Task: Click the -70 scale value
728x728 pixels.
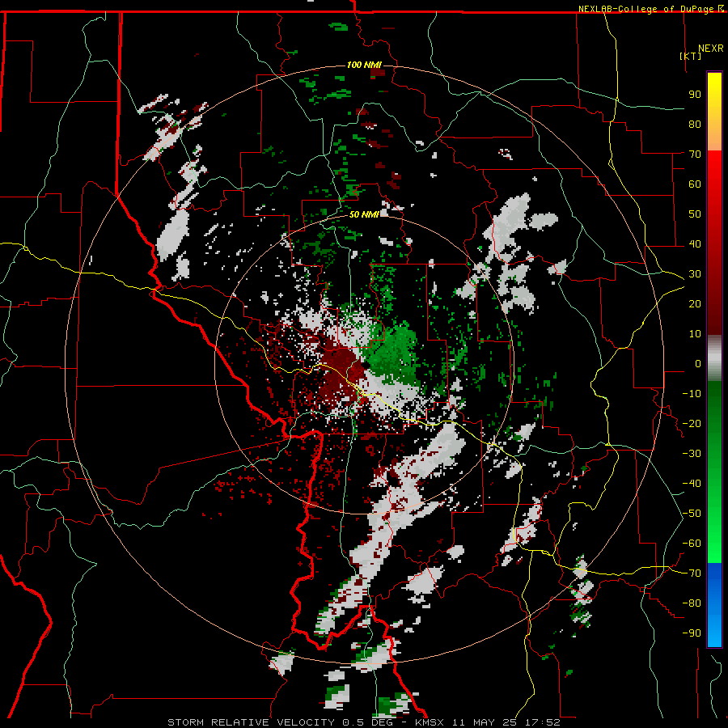Action: (x=692, y=574)
